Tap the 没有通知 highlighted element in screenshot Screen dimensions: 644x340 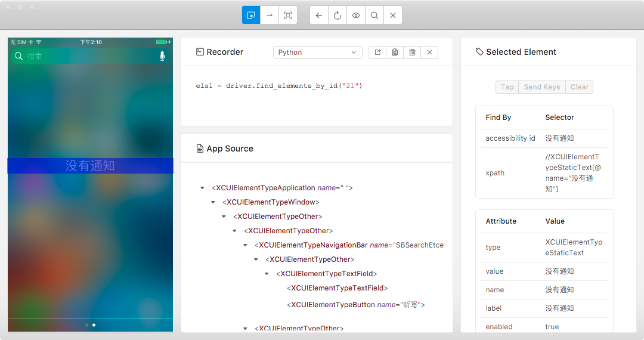tap(91, 166)
